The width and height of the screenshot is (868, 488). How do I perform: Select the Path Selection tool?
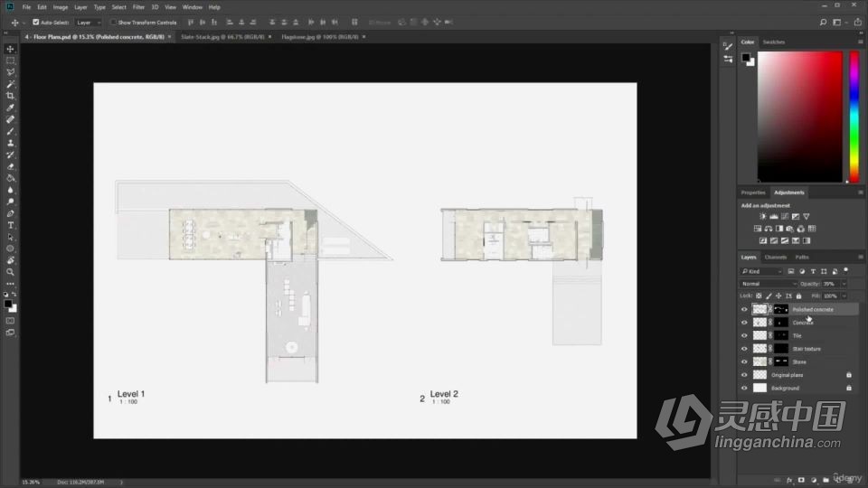[10, 237]
